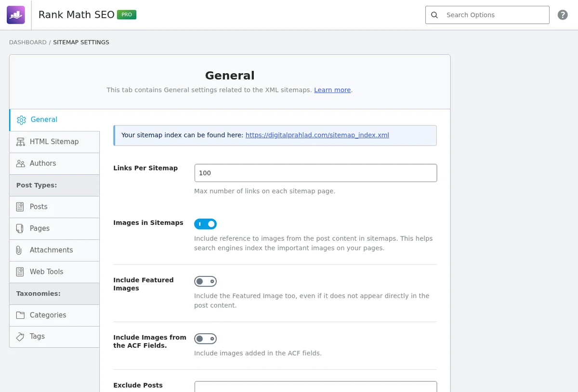The image size is (578, 392).
Task: Open the HTML Sitemap tab
Action: 54,142
